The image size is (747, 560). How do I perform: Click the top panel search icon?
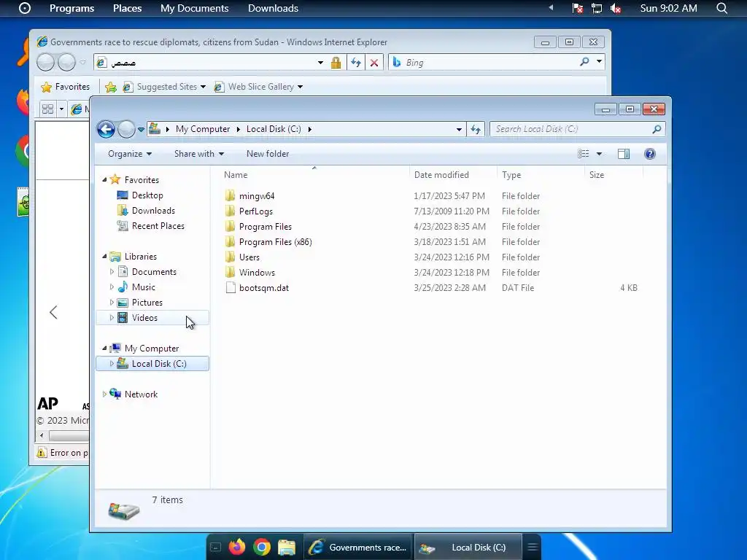pyautogui.click(x=721, y=8)
